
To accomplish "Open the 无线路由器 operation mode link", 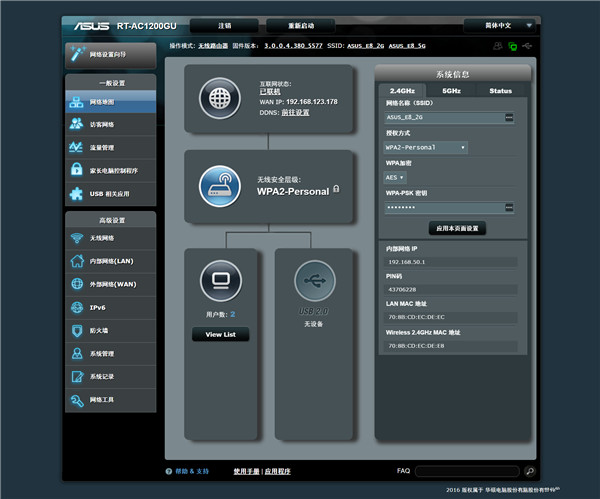I will point(213,46).
